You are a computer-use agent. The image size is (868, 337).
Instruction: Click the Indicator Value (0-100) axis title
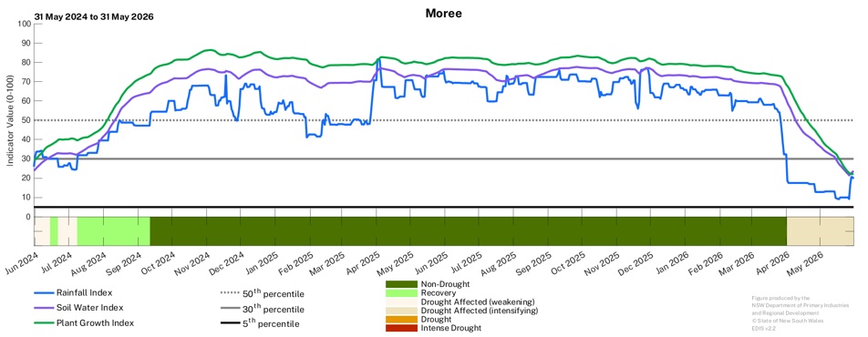9,120
